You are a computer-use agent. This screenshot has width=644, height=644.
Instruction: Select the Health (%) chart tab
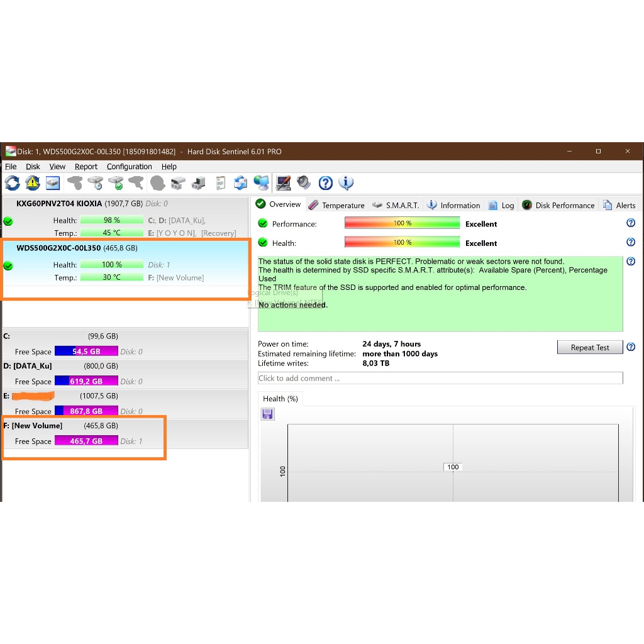point(280,398)
